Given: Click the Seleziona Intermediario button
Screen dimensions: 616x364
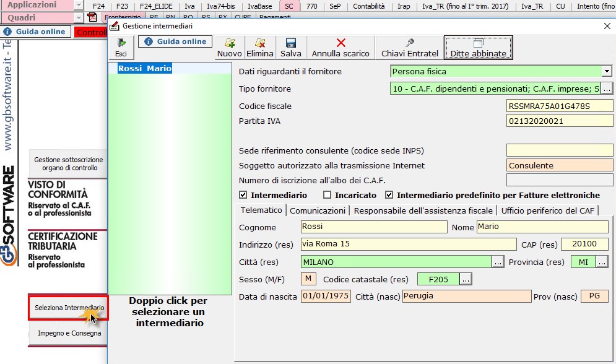Looking at the screenshot, I should [x=69, y=308].
